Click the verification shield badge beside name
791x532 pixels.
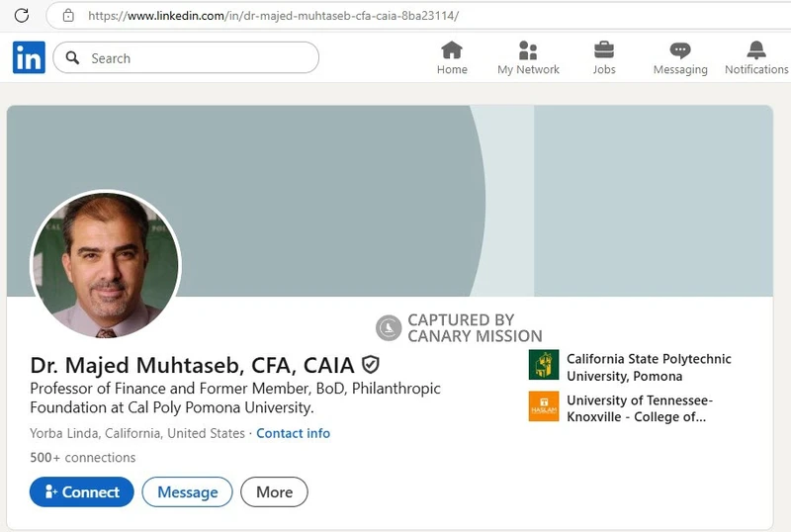point(370,365)
